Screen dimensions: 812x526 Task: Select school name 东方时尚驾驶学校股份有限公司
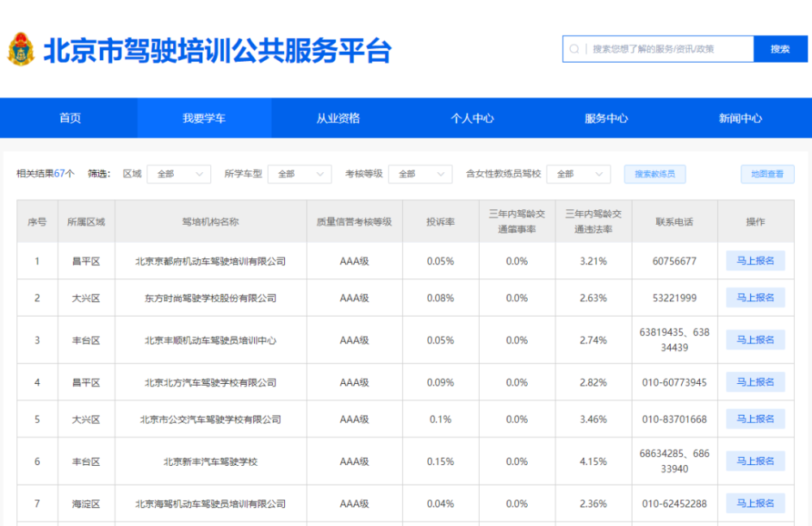210,298
